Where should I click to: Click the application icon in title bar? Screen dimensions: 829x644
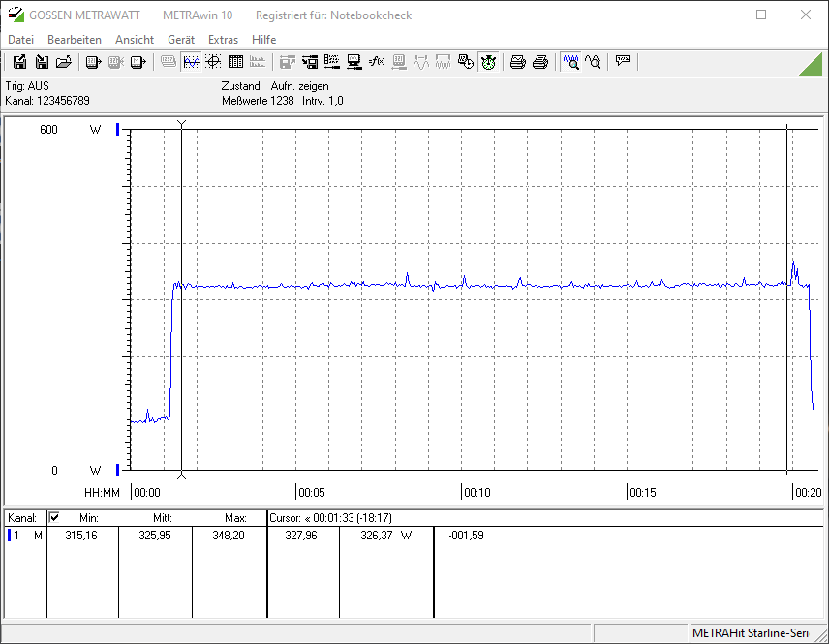click(15, 15)
